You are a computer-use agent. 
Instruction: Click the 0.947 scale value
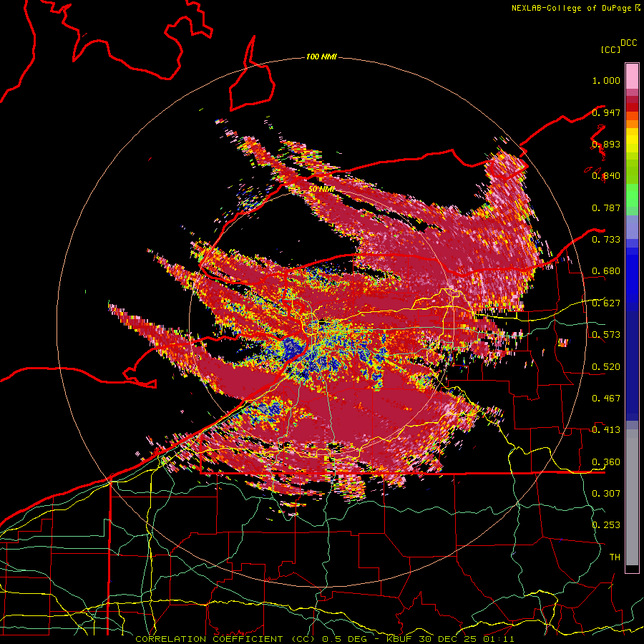pyautogui.click(x=606, y=112)
